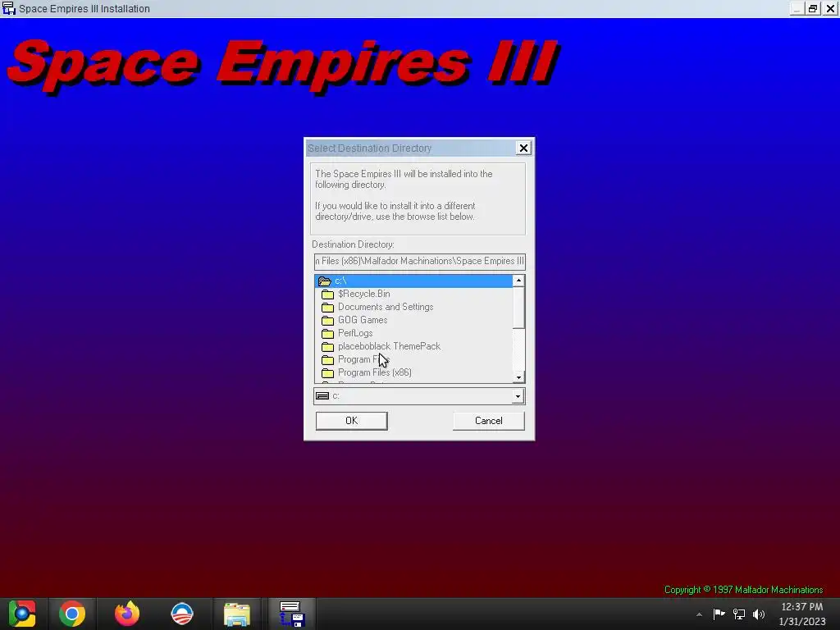Open network status tray icon
This screenshot has width=840, height=630.
pyautogui.click(x=739, y=614)
